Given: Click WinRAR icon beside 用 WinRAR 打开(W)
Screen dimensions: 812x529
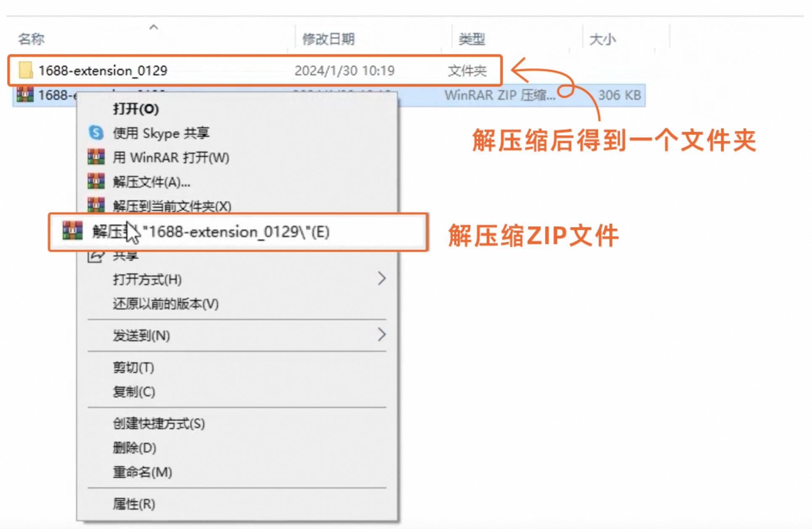Looking at the screenshot, I should click(x=96, y=157).
